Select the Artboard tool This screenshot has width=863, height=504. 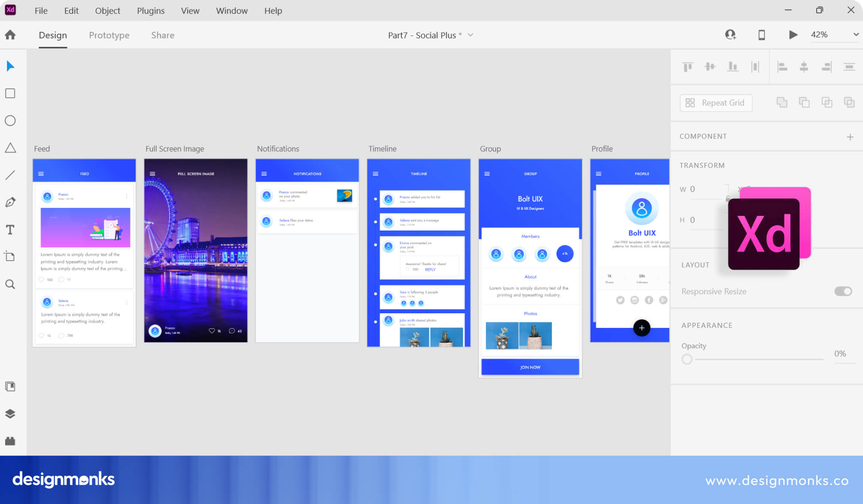[10, 256]
